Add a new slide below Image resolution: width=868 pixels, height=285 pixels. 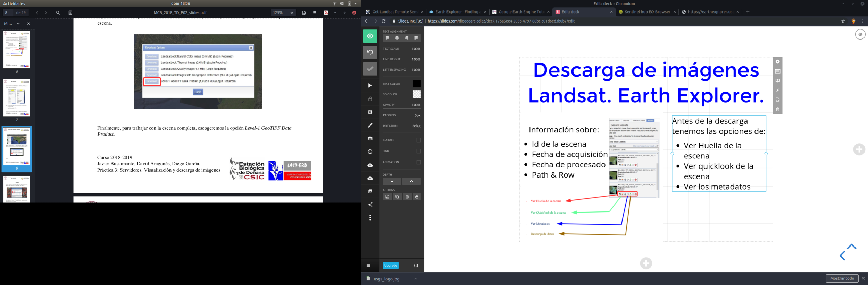pos(646,264)
